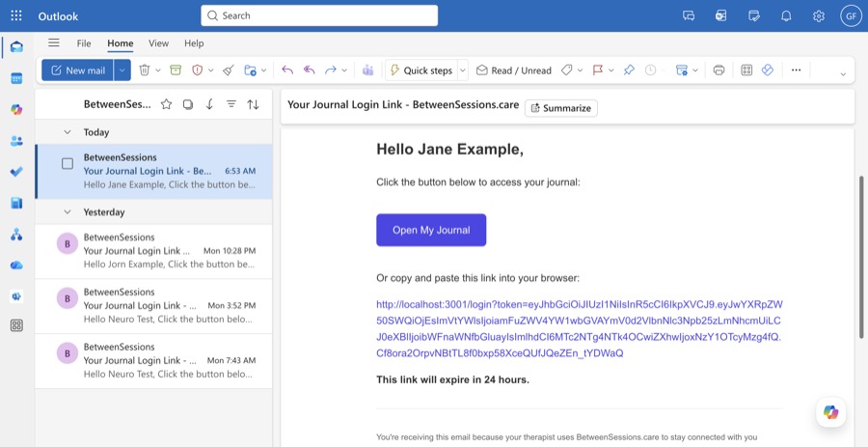Tick the checkbox on the selected BetweenSessions email

(x=68, y=164)
